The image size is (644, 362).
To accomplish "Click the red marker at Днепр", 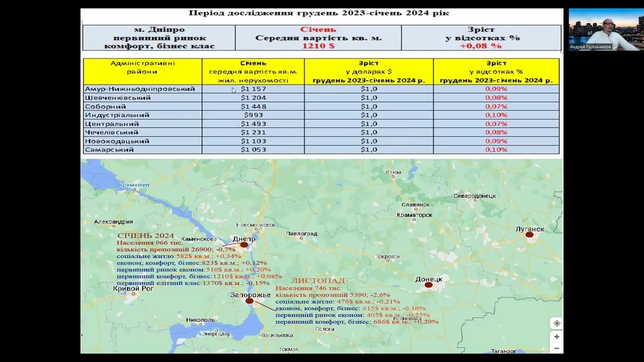I will (244, 245).
